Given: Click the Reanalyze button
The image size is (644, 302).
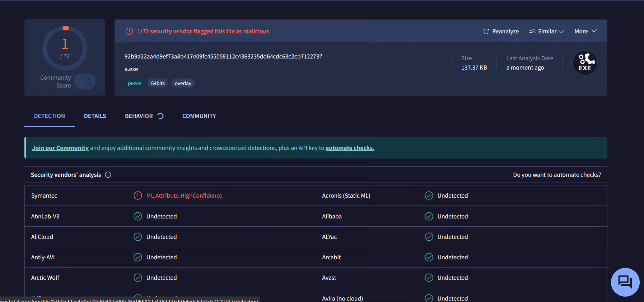Looking at the screenshot, I should 501,32.
